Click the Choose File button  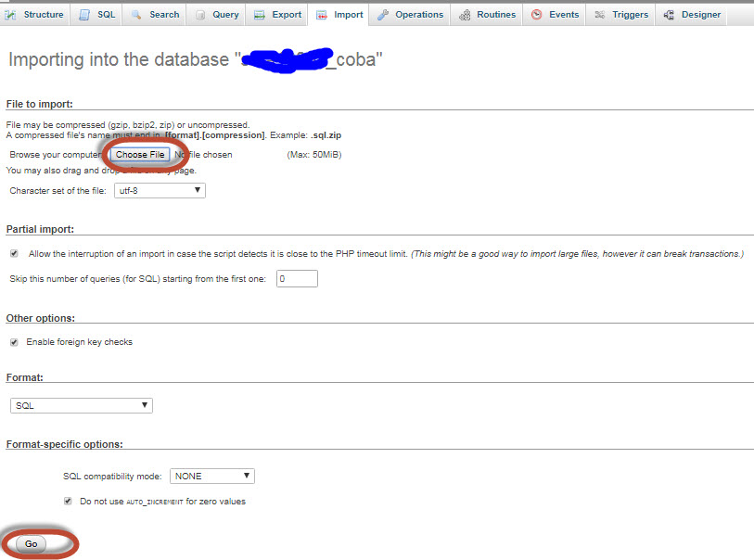tap(140, 155)
